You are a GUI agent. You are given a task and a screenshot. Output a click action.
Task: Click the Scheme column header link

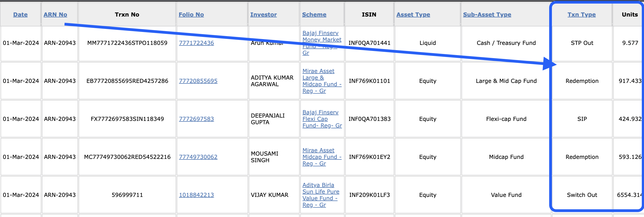314,15
